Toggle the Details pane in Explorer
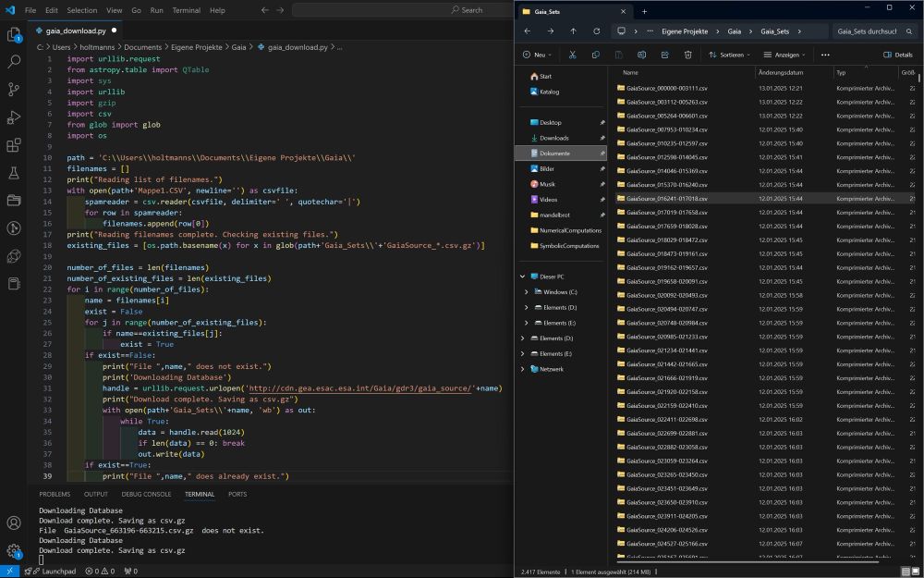This screenshot has width=924, height=578. (897, 55)
